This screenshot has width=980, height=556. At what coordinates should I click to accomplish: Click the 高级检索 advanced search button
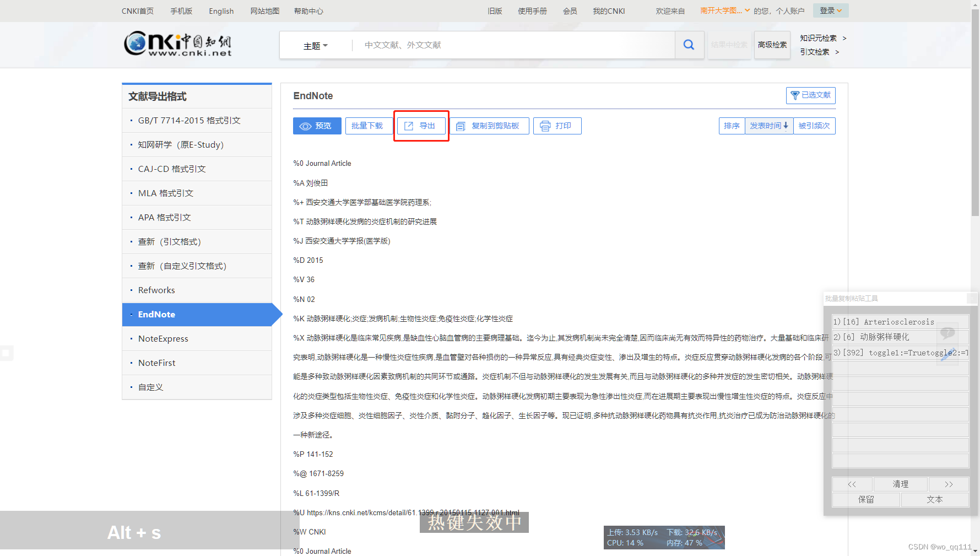(772, 45)
